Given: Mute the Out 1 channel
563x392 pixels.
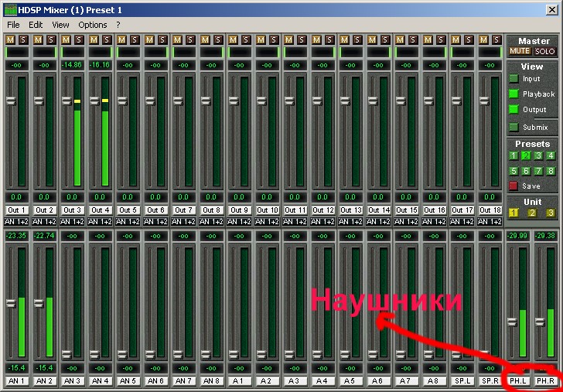Looking at the screenshot, I should [10, 40].
